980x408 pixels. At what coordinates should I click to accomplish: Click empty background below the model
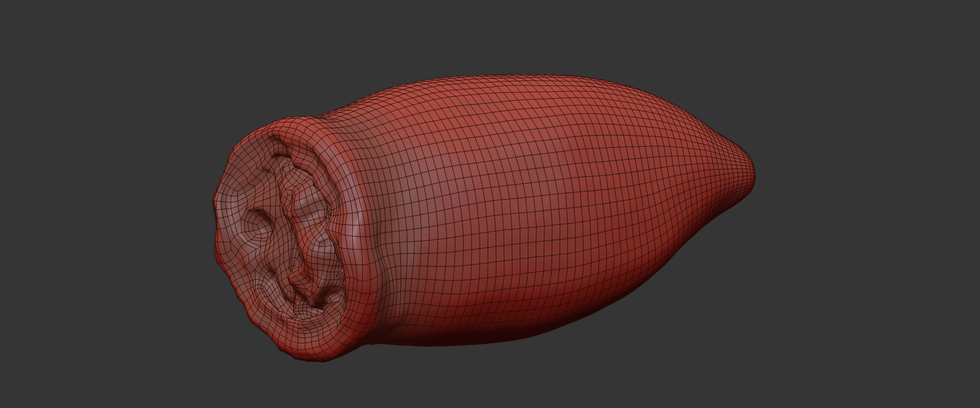(486, 384)
